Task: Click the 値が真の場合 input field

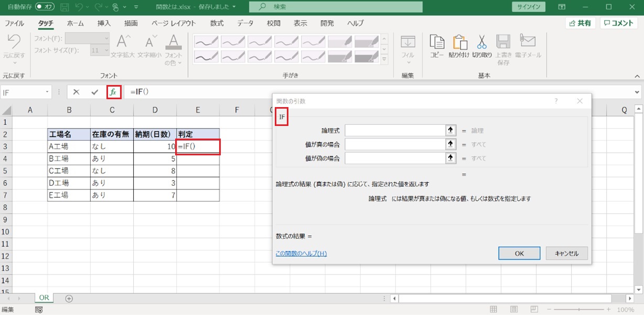Action: pos(395,144)
